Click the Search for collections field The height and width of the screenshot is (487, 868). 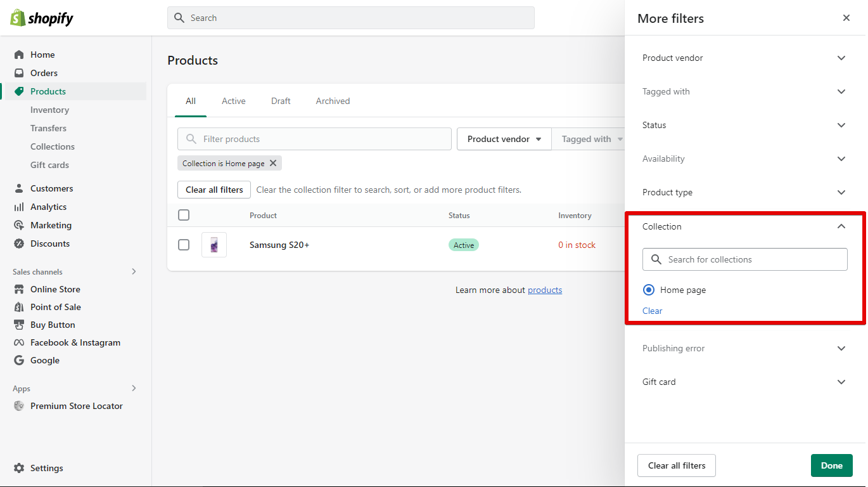[x=753, y=259]
